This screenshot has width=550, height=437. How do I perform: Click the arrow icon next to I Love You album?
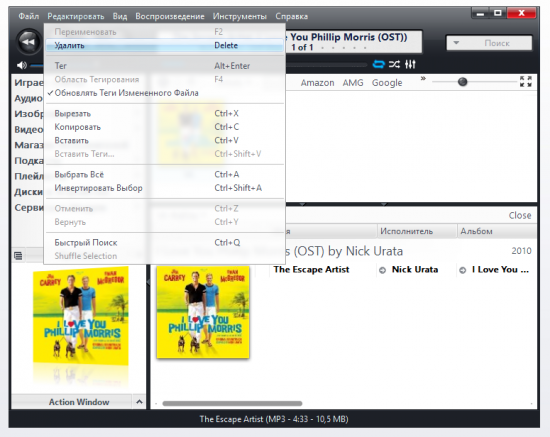463,270
